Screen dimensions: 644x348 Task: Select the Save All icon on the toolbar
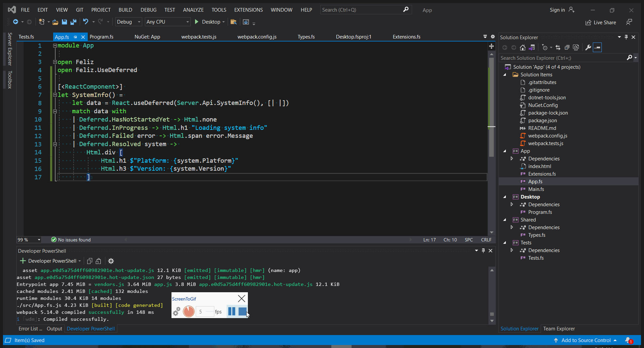coord(73,22)
